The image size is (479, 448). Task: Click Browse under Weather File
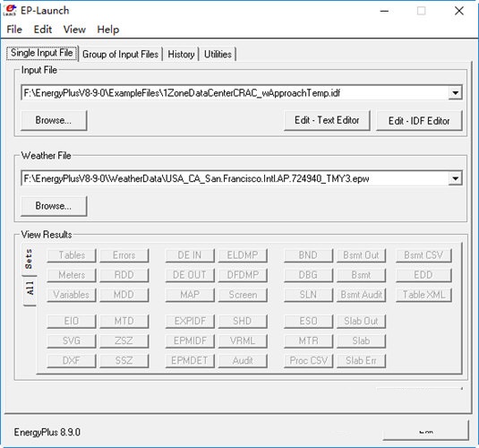click(x=54, y=206)
